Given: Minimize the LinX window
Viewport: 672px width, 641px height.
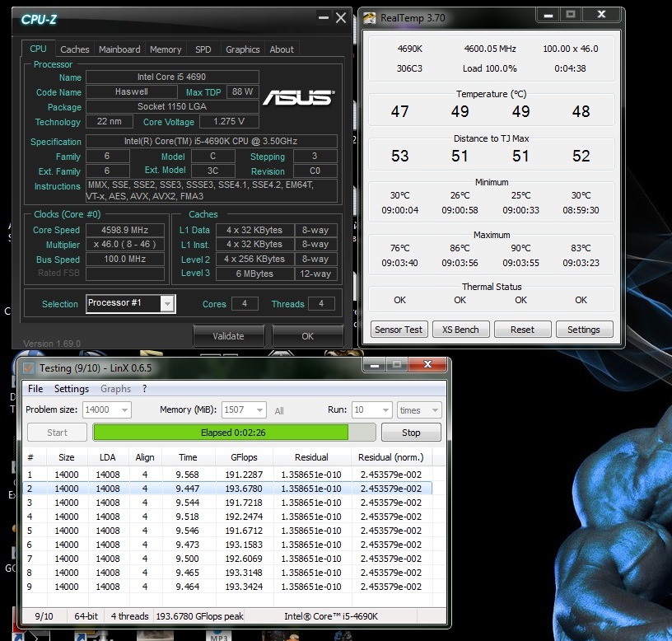Looking at the screenshot, I should 375,365.
